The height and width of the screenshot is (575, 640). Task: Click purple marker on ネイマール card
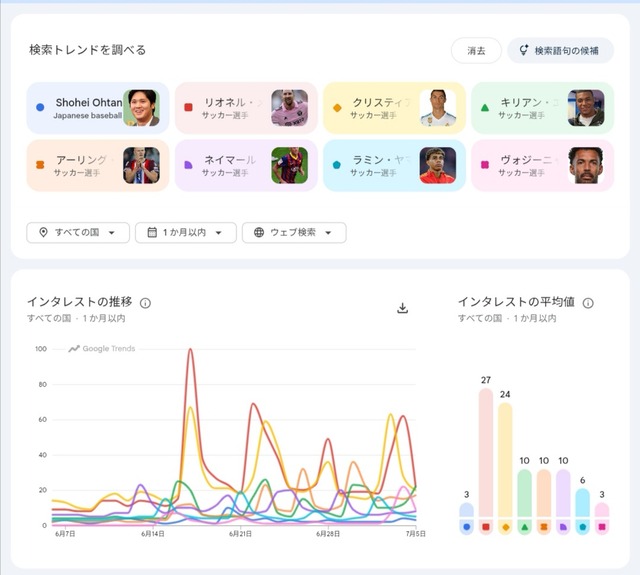tap(188, 165)
